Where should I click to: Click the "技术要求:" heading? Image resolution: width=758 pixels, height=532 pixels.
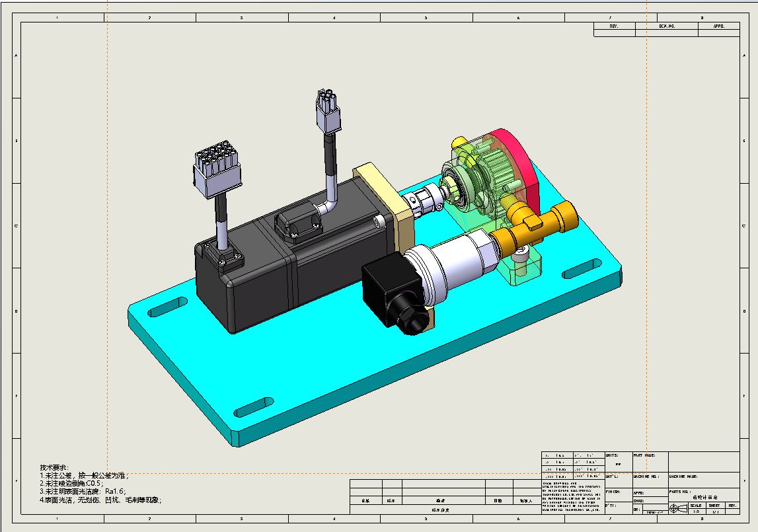[54, 468]
